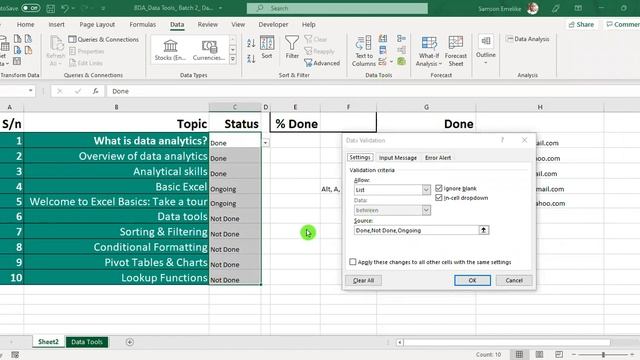Select column C header

coord(235,107)
